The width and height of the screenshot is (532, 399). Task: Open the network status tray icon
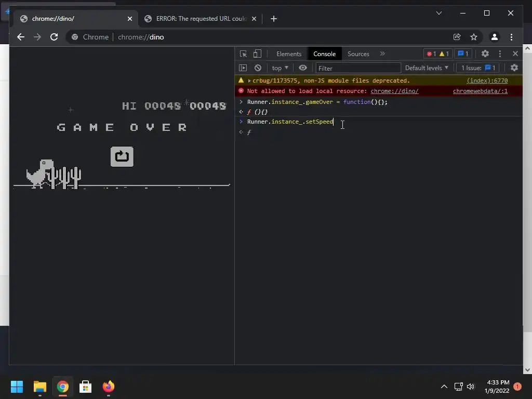(x=459, y=387)
